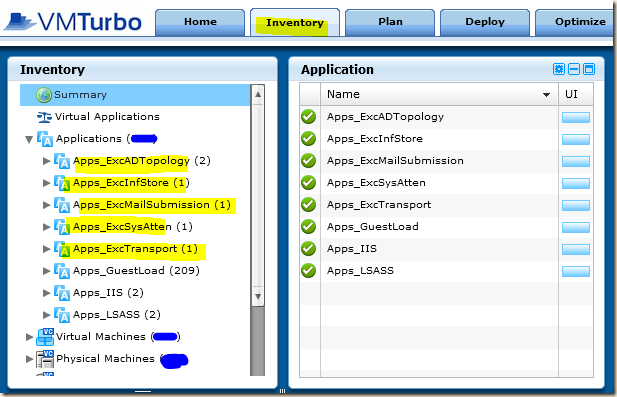The height and width of the screenshot is (397, 617).
Task: Open the Optimize tab
Action: tap(576, 22)
